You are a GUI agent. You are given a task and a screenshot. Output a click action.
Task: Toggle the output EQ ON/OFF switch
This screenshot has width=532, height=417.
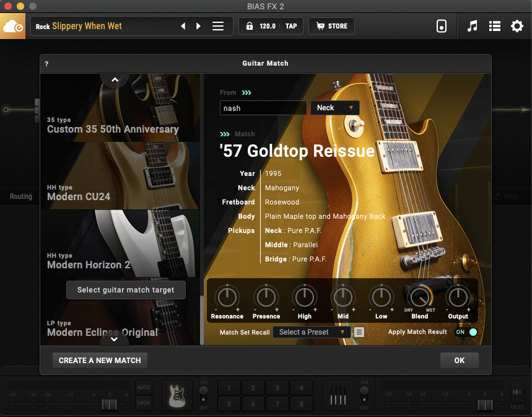pos(364,395)
